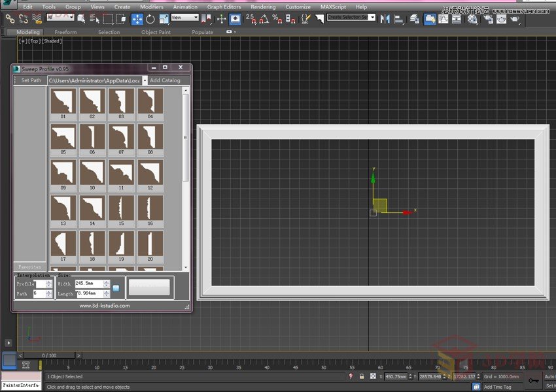Toggle the 2.5D Snaps button
This screenshot has height=392, width=556.
251,19
